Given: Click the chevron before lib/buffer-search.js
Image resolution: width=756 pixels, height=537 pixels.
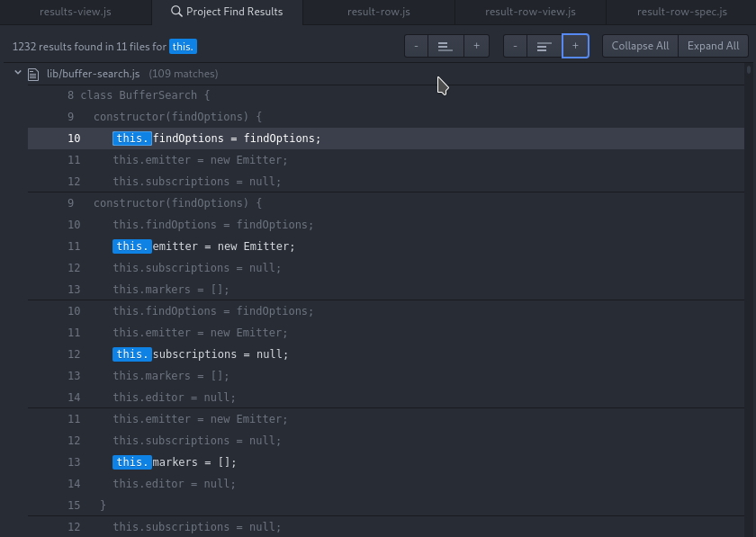Looking at the screenshot, I should coord(17,74).
